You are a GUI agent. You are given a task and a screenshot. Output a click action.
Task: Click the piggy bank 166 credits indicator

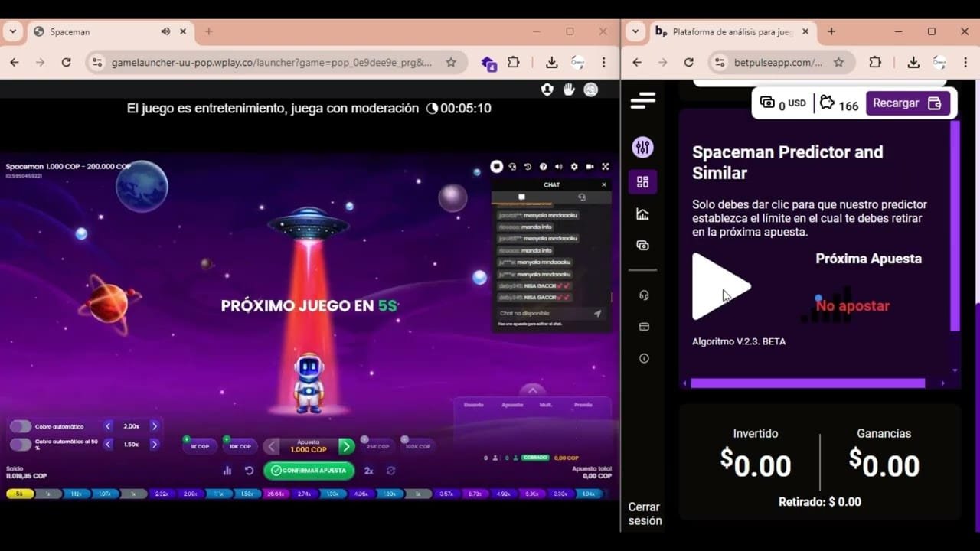point(838,104)
